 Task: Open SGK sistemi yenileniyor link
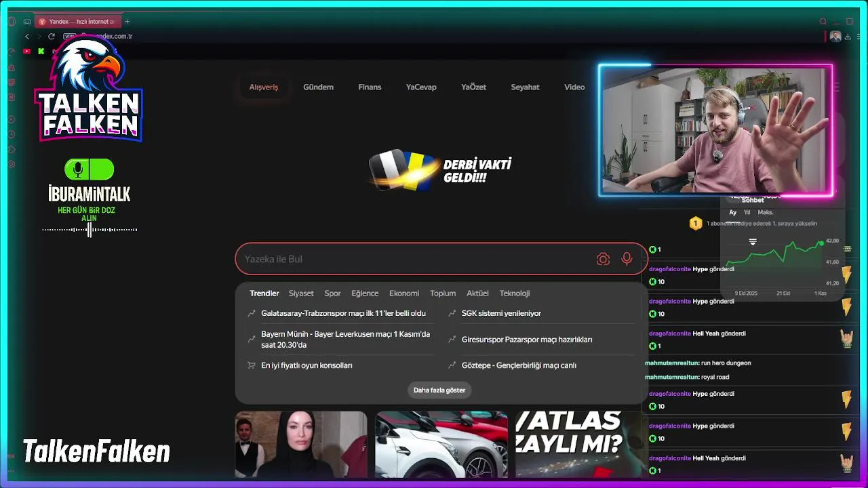pos(501,313)
